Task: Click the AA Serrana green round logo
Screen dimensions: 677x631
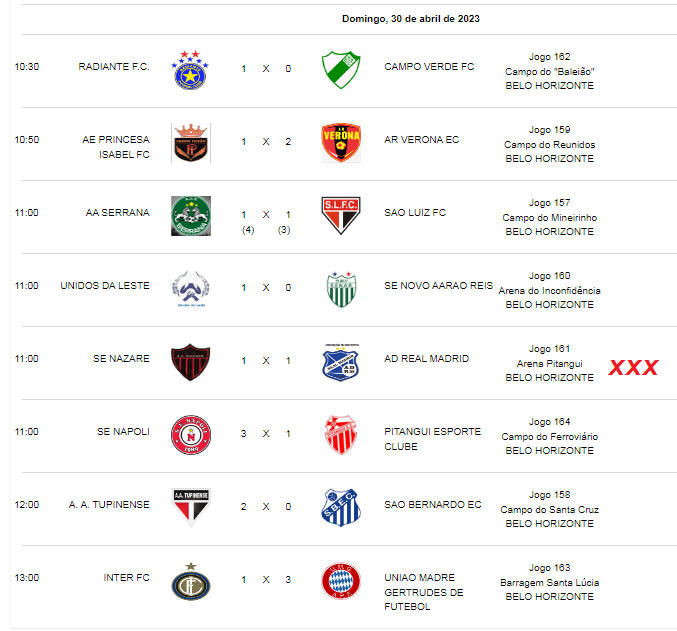Action: click(191, 216)
